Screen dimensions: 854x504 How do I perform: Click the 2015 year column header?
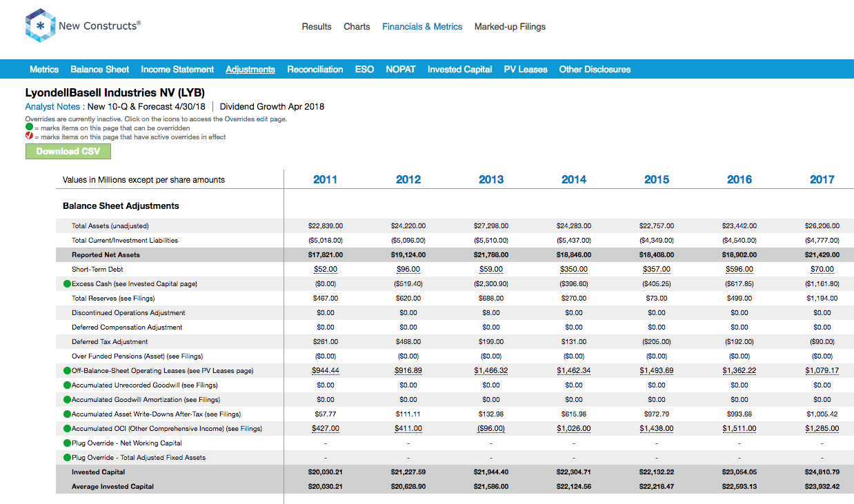click(657, 180)
